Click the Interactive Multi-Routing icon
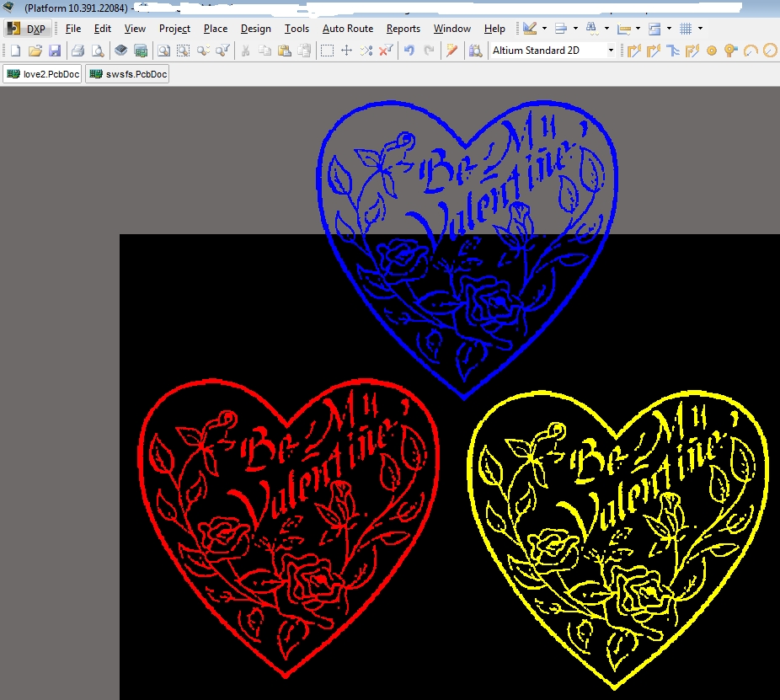The width and height of the screenshot is (780, 700). (672, 51)
